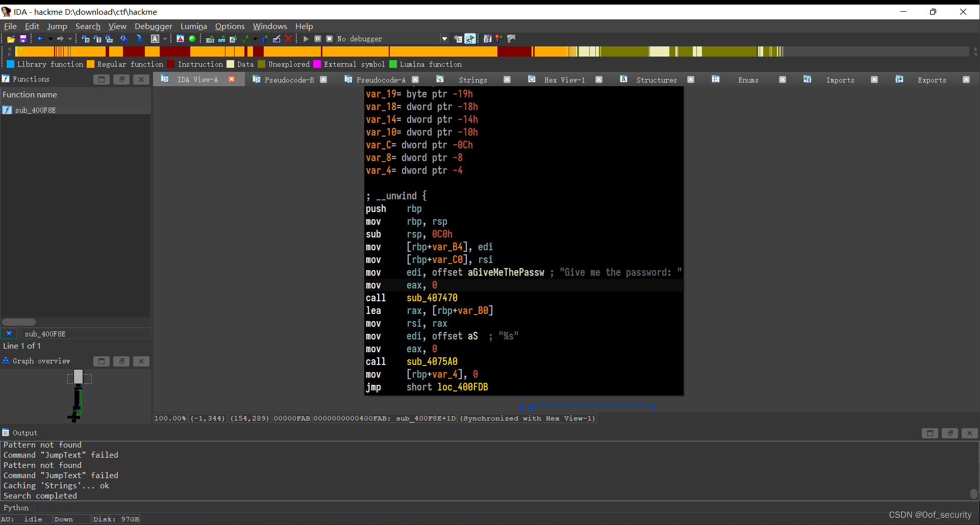Screen dimensions: 980x525
Task: Select the Start Debugger play icon
Action: click(305, 39)
